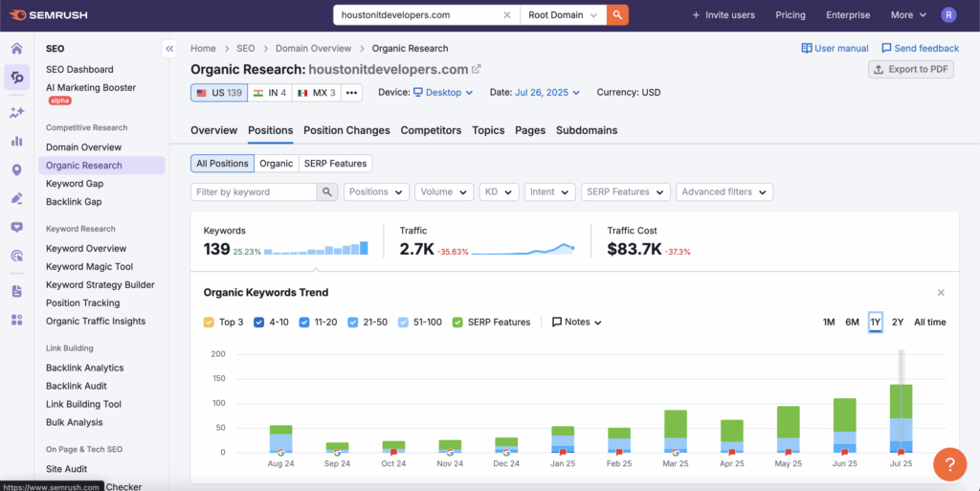
Task: Open more country databases ellipsis
Action: tap(352, 93)
